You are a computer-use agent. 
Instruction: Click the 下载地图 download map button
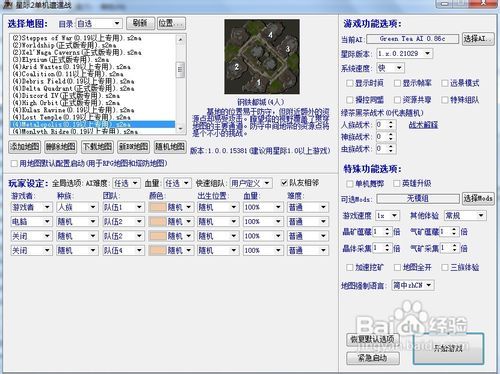coord(97,147)
